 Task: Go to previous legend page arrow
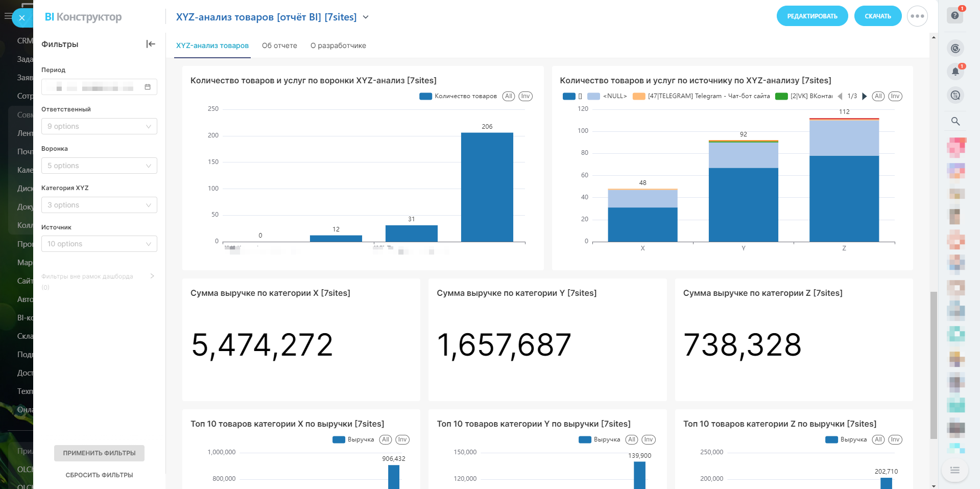[840, 96]
